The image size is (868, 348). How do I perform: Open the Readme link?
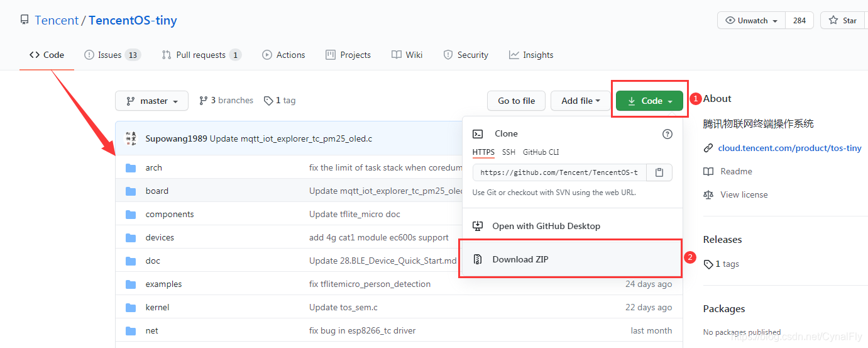tap(736, 172)
